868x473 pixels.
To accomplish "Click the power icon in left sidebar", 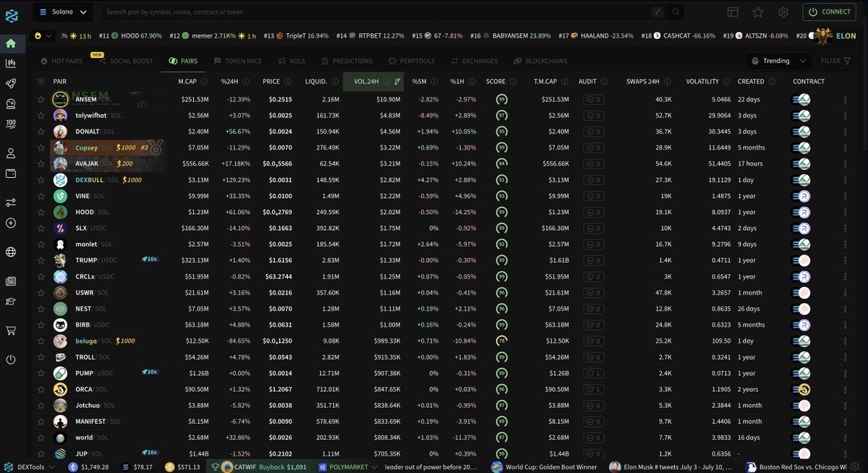I will (11, 359).
